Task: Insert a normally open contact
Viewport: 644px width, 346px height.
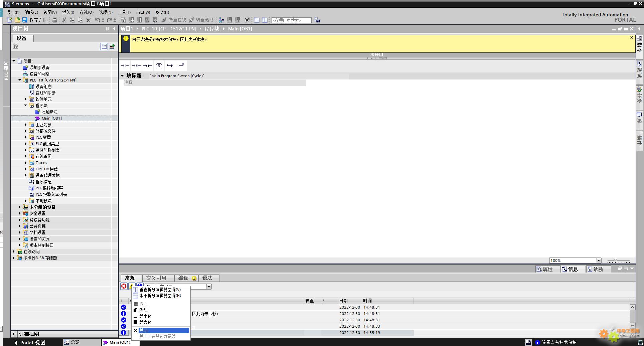Action: point(125,66)
